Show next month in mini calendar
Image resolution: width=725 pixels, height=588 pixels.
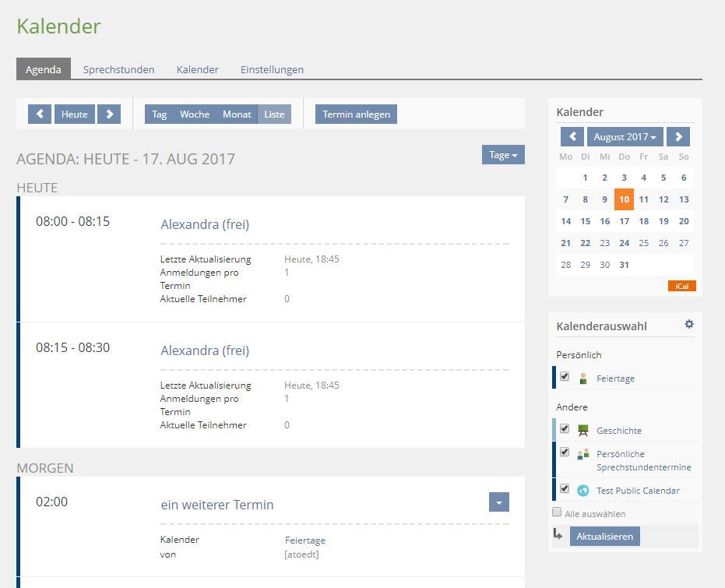tap(678, 137)
